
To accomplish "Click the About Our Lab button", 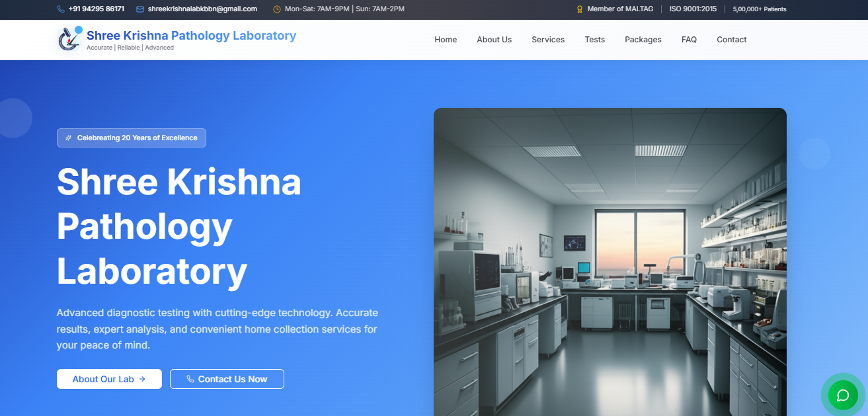I will (109, 379).
